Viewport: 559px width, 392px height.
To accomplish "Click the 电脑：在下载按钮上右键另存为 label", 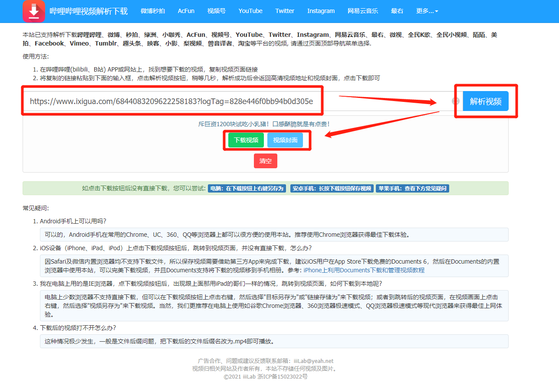I will coord(247,189).
